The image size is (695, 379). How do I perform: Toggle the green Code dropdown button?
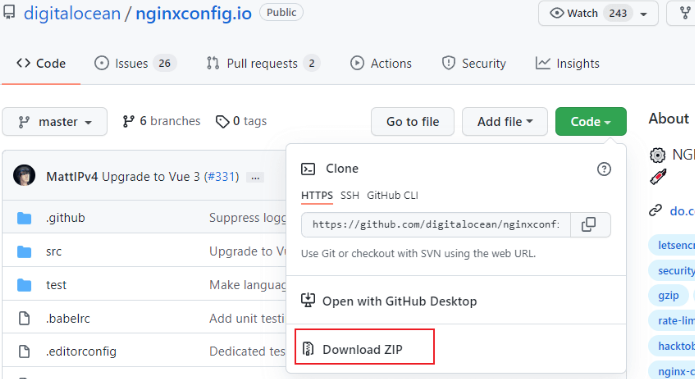click(x=591, y=121)
